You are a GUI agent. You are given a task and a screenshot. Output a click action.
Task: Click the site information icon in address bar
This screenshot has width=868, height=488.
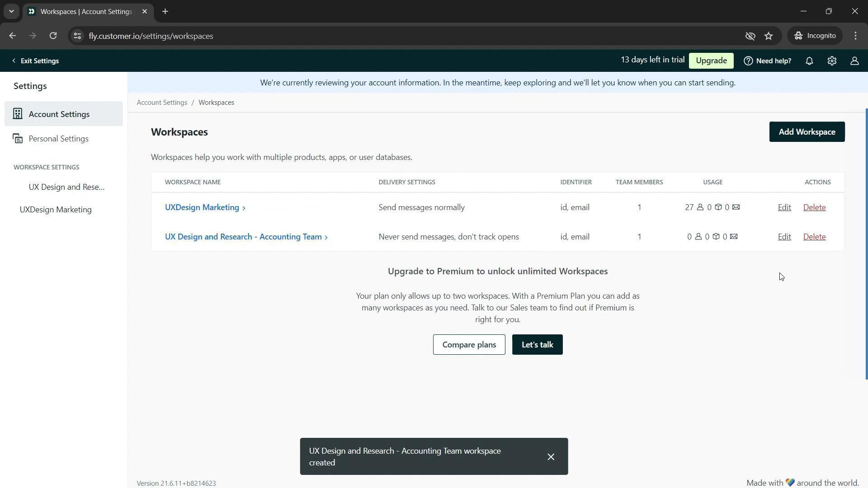coord(77,36)
